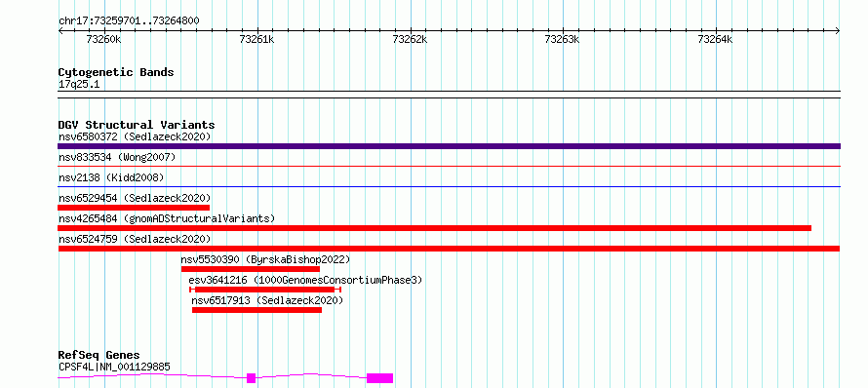Viewport: 868px width, 388px height.
Task: Open the nsv4265484 (gnomADStructuralVariants) label
Action: (x=167, y=218)
